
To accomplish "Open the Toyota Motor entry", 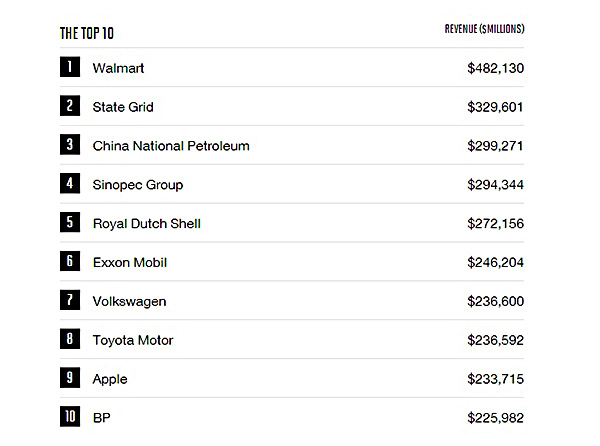I will (133, 341).
